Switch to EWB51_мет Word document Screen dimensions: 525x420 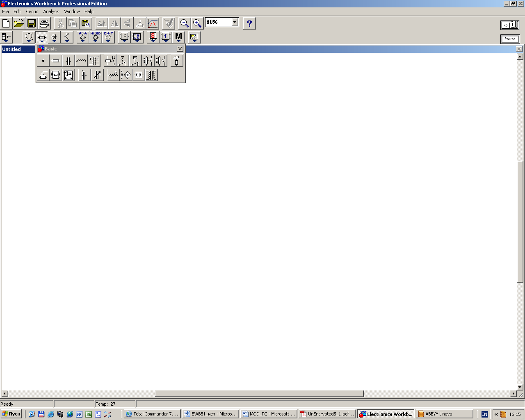coord(210,414)
